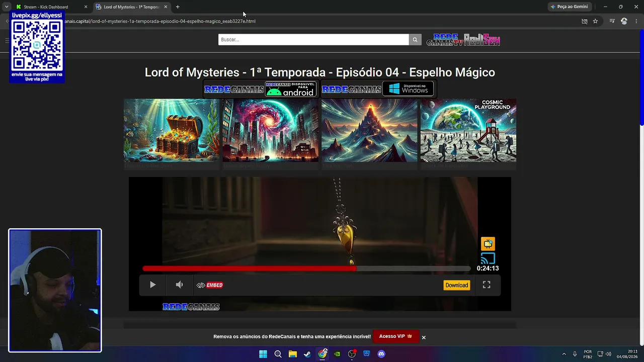Open the galaxy city skyline thumbnail

[271, 130]
